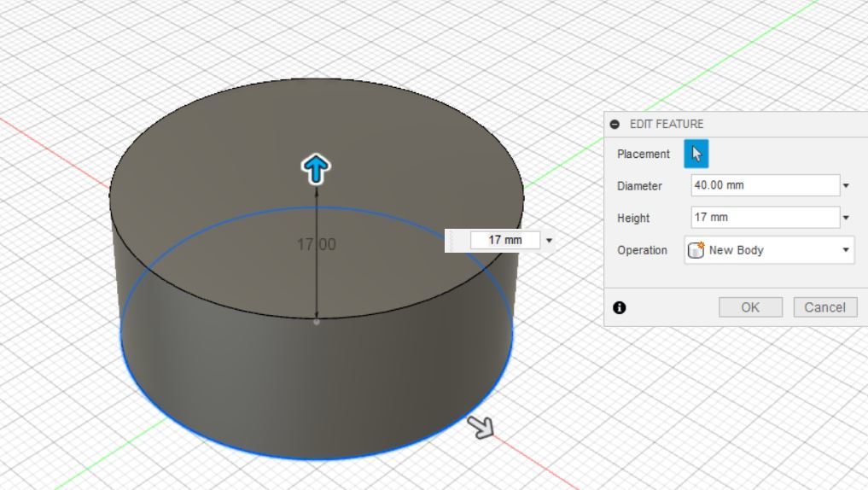
Task: Click the Placement selection cursor icon
Action: click(696, 154)
